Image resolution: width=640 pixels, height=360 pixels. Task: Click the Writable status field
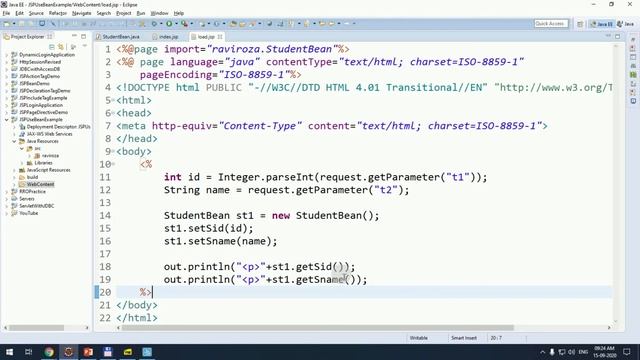pyautogui.click(x=419, y=338)
